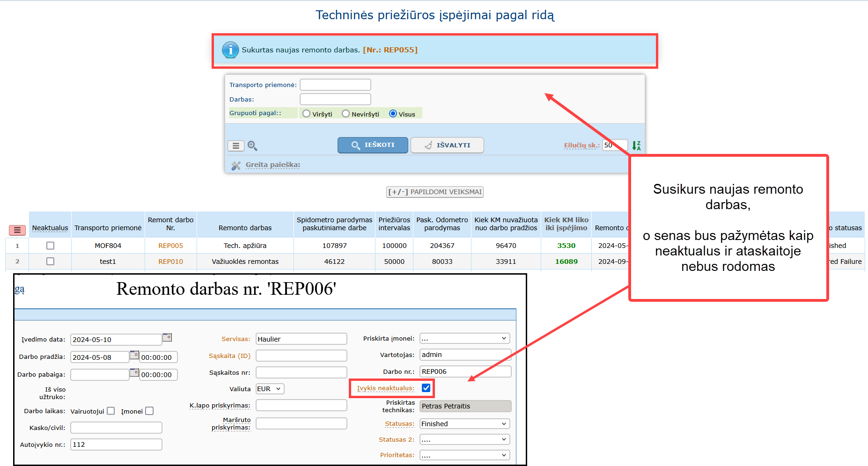
Task: Select the Viršyti radio option
Action: (306, 114)
